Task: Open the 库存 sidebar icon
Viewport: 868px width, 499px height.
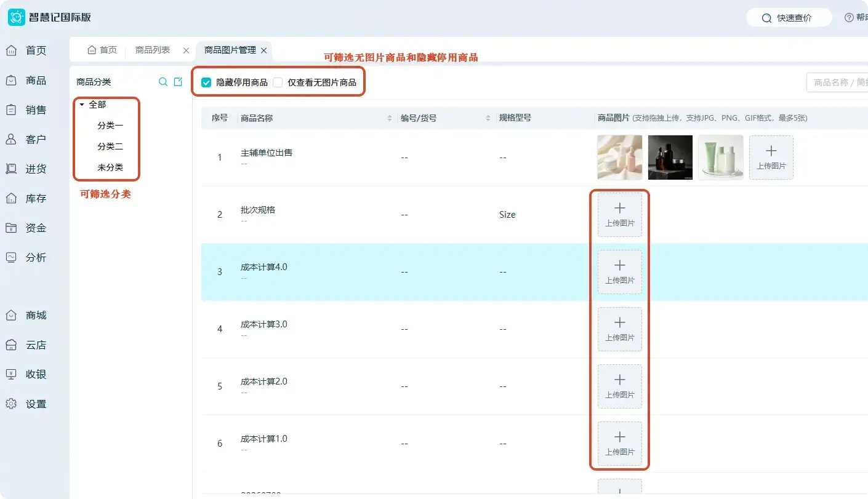Action: tap(11, 199)
